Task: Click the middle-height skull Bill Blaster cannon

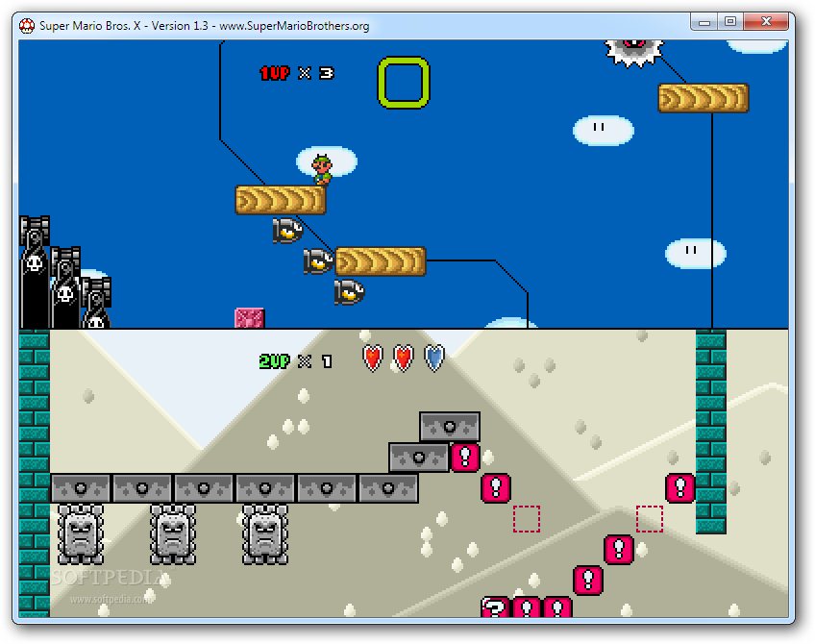Action: click(x=65, y=287)
